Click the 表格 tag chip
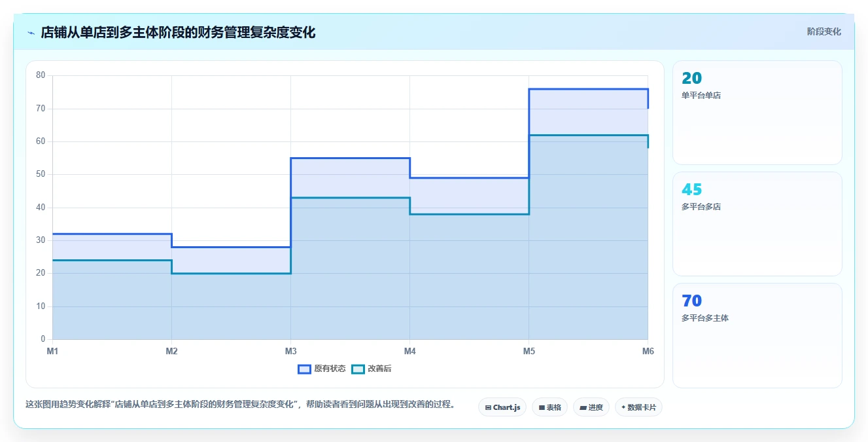868x442 pixels. (549, 407)
